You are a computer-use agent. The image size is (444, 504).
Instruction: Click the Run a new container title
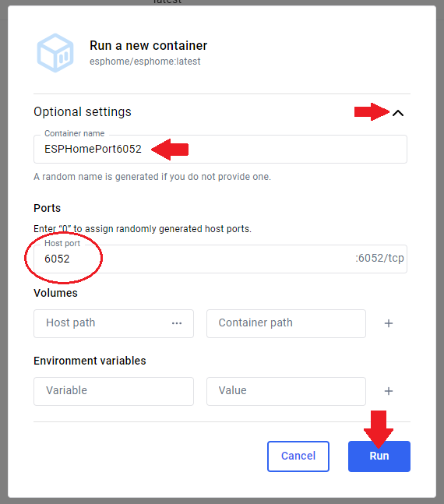[x=148, y=46]
